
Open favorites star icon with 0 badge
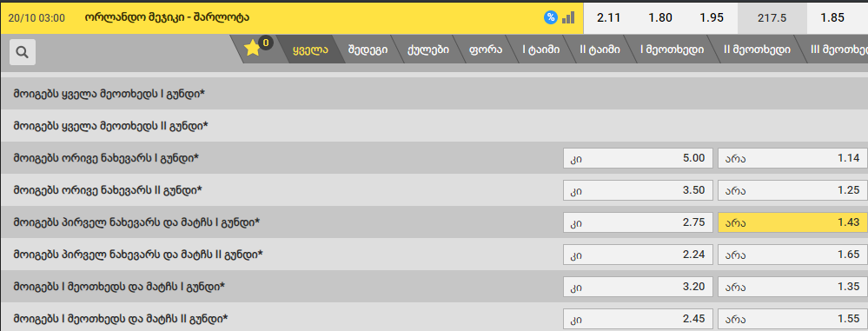[x=253, y=49]
